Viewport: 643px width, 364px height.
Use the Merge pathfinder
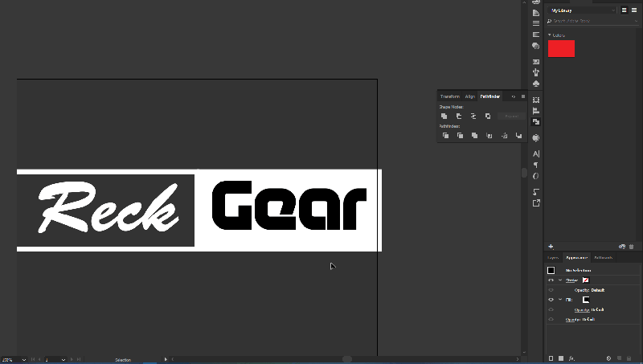pos(474,136)
